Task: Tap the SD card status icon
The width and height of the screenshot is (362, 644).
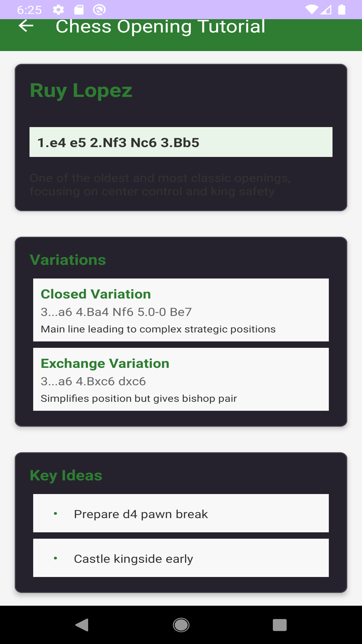Action: [79, 10]
